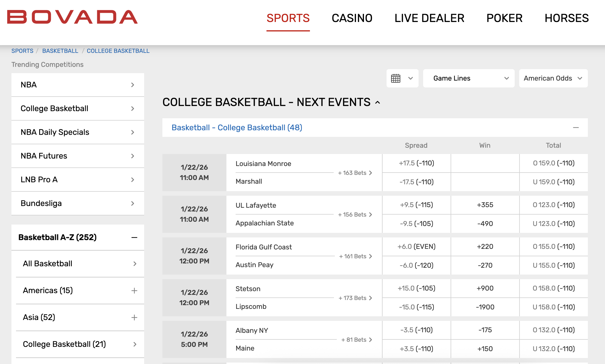Click the Basketball breadcrumb link

tap(60, 51)
